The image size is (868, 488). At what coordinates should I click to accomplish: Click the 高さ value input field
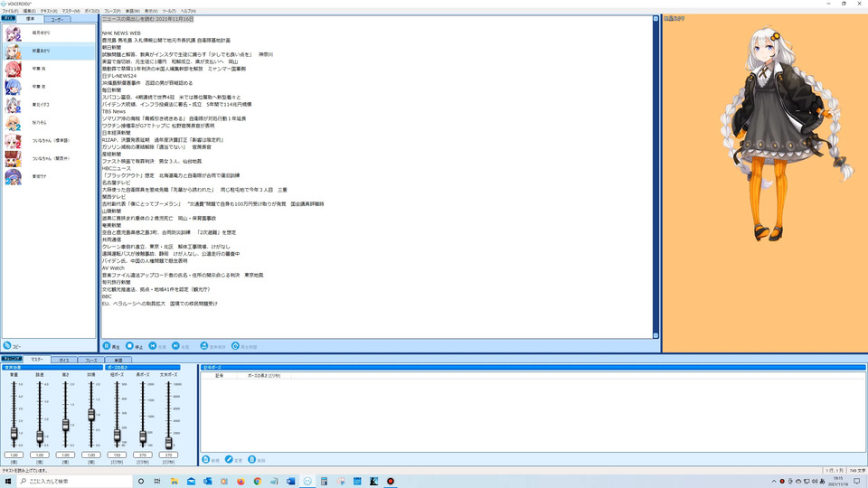65,455
